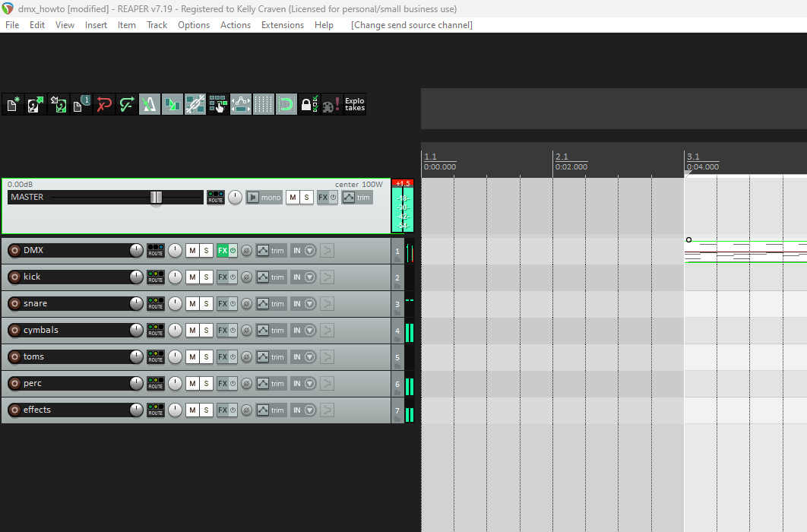Screen dimensions: 807x532
Task: Open MASTER track envelope icon
Action: (x=349, y=198)
